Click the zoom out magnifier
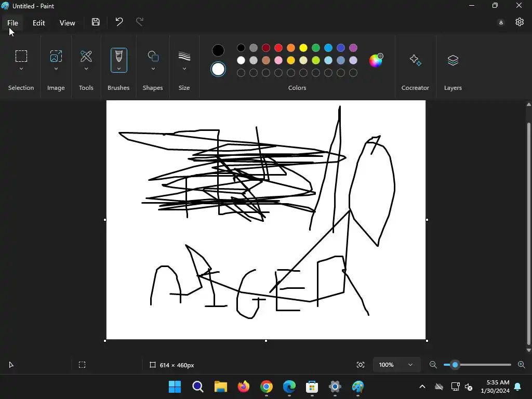Image resolution: width=532 pixels, height=399 pixels. 433,365
